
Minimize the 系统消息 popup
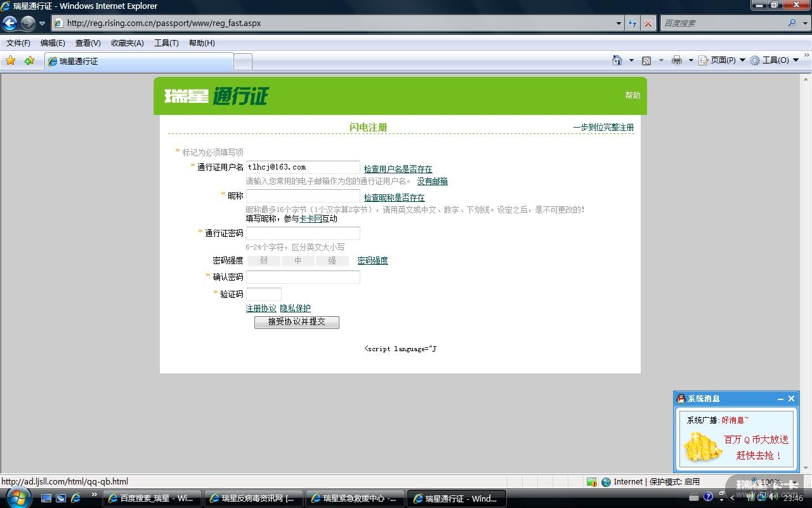(780, 399)
